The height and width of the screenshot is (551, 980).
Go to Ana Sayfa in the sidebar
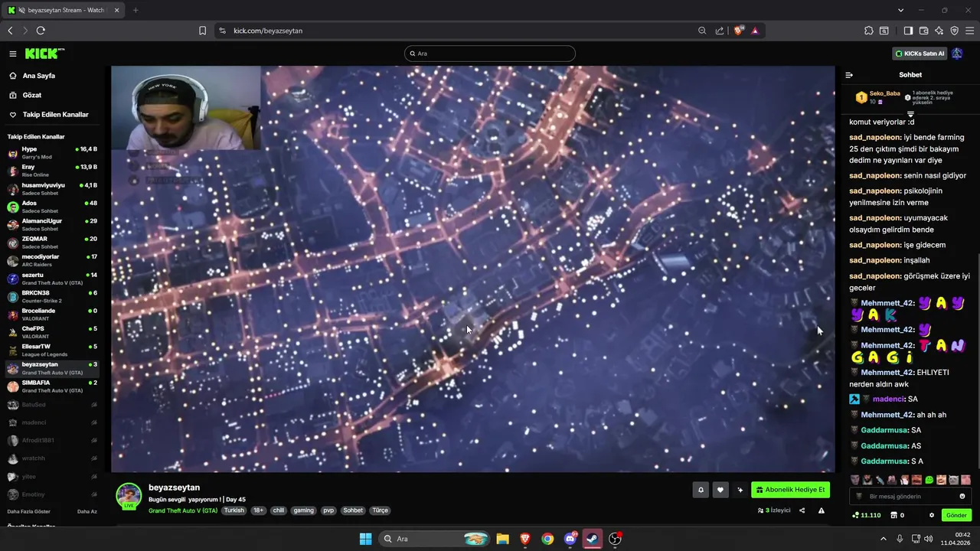pyautogui.click(x=39, y=76)
